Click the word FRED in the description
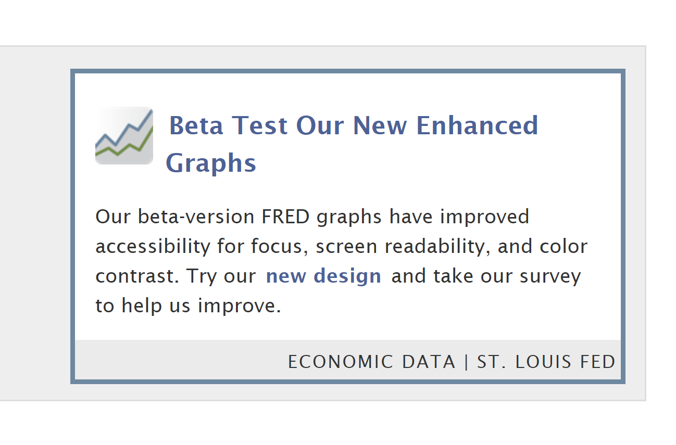This screenshot has height=445, width=676. tap(285, 216)
